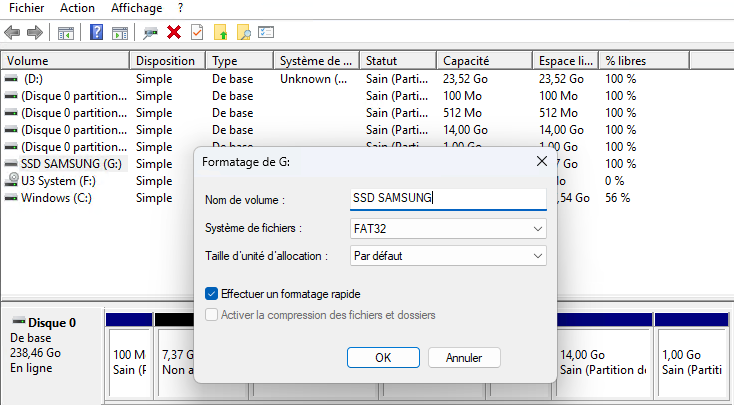Click the Annuler button
Viewport: 734px width, 405px height.
(464, 358)
